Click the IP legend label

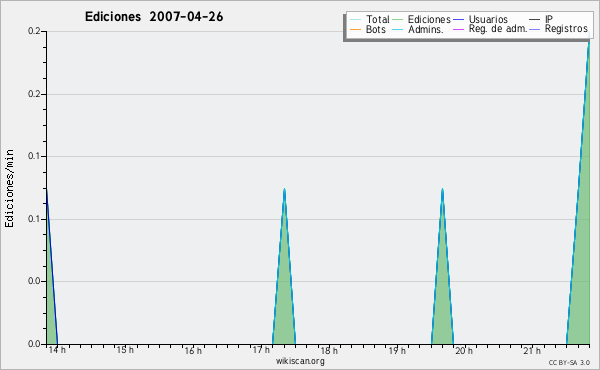(549, 19)
